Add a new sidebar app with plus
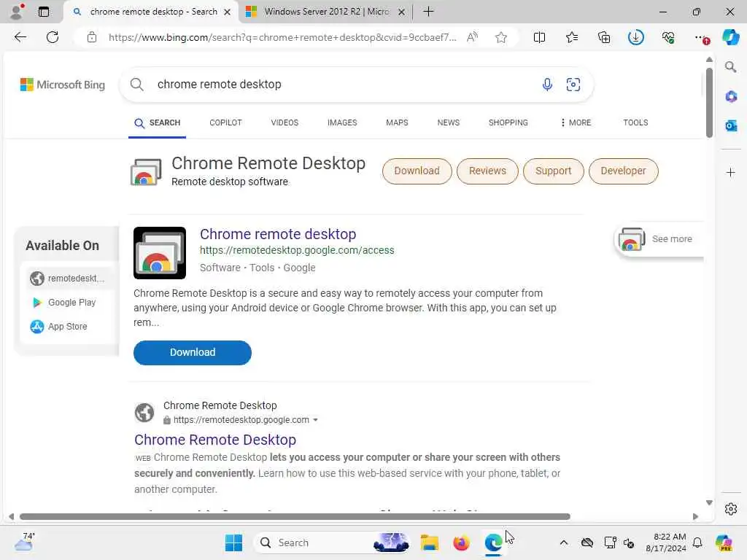747x560 pixels. (731, 172)
